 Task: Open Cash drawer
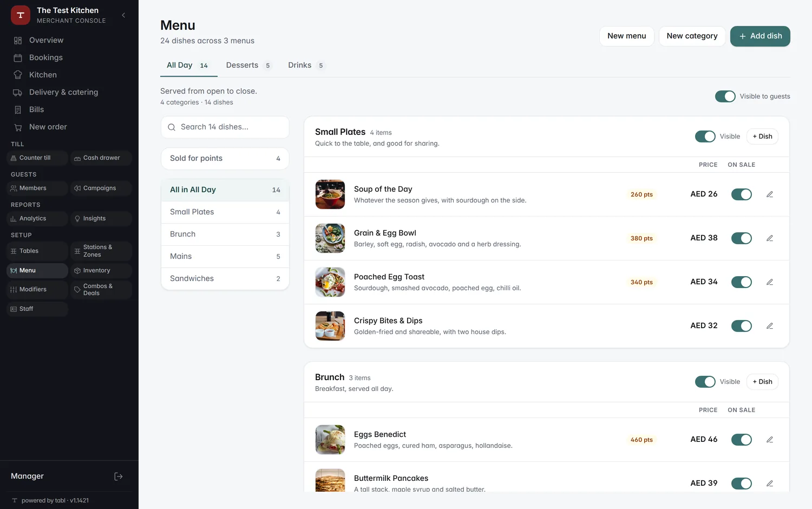(101, 158)
